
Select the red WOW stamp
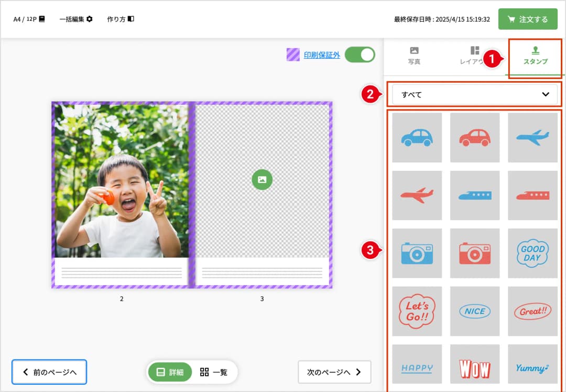coord(474,368)
